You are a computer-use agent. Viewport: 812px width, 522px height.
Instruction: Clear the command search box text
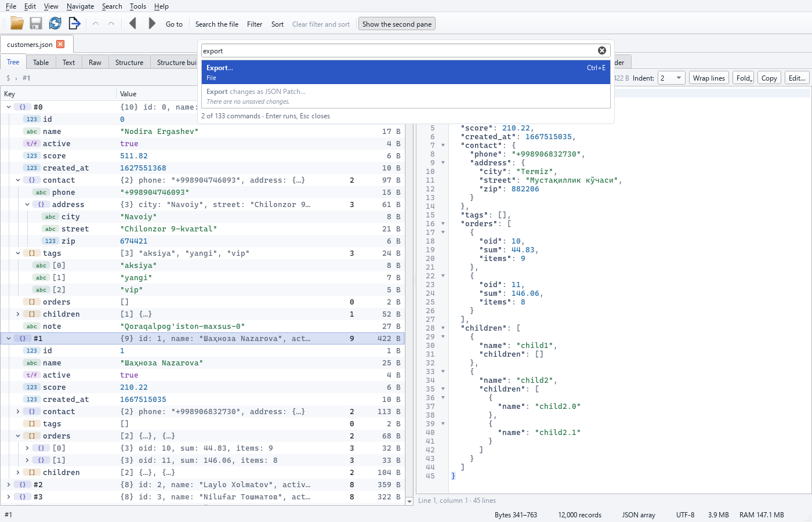pos(602,50)
